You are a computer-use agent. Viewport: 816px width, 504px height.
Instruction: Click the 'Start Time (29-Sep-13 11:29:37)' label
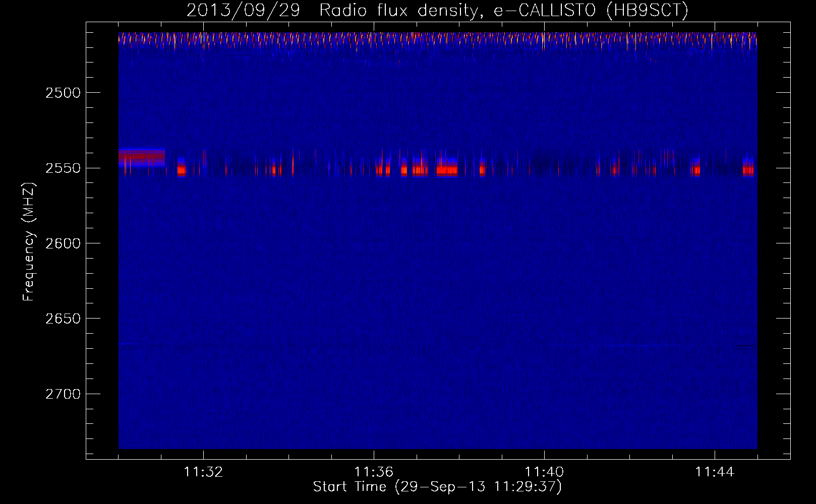pyautogui.click(x=437, y=487)
